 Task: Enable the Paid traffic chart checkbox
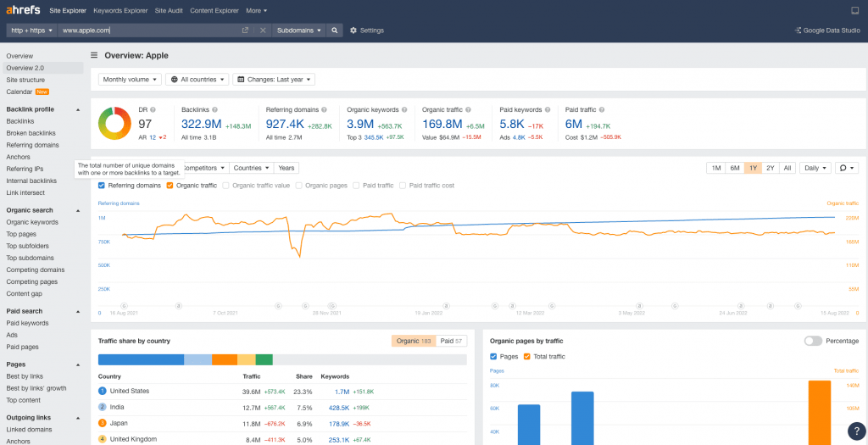(357, 186)
